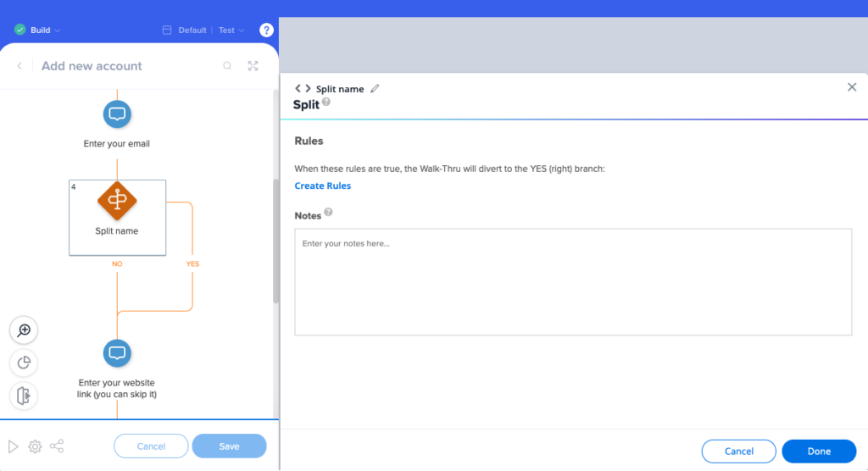Click the play preview icon
This screenshot has height=471, width=868.
pos(13,446)
